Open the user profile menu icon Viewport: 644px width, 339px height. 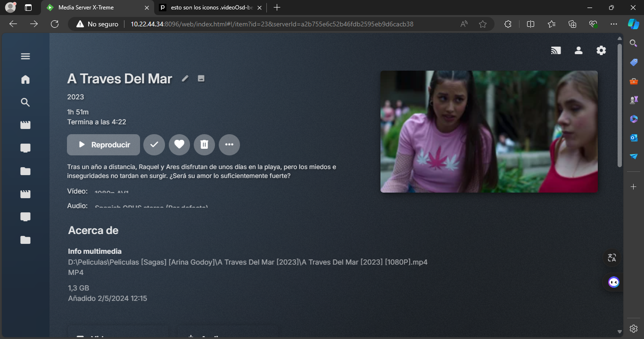click(578, 50)
